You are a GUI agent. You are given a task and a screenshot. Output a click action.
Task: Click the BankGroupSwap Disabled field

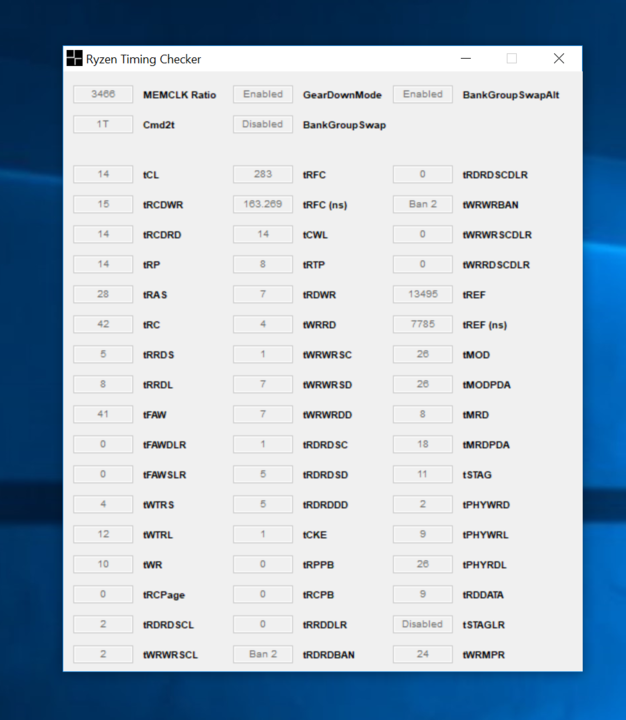point(263,124)
